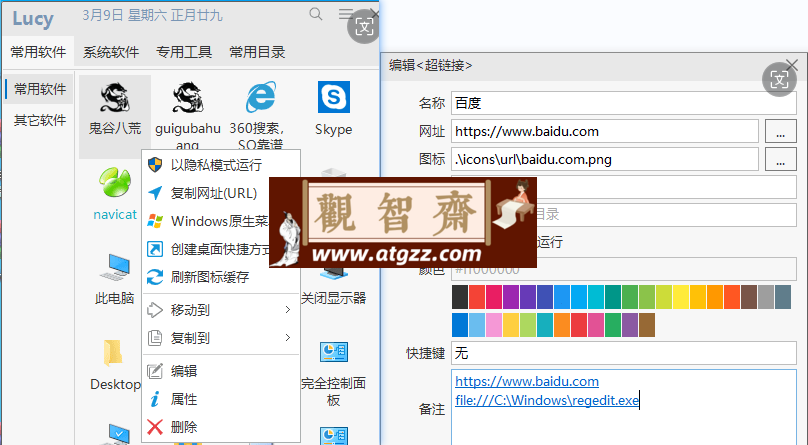Open the Desktop folder icon
The height and width of the screenshot is (445, 808).
coord(113,353)
